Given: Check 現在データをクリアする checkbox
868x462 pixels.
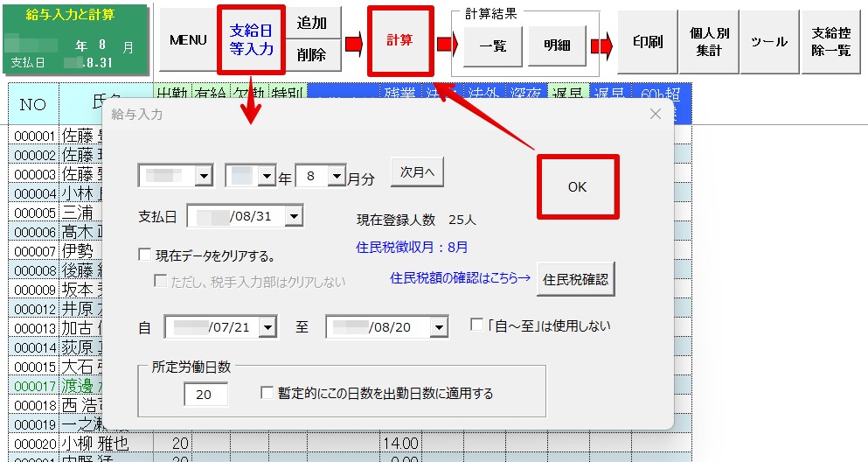Looking at the screenshot, I should tap(144, 255).
